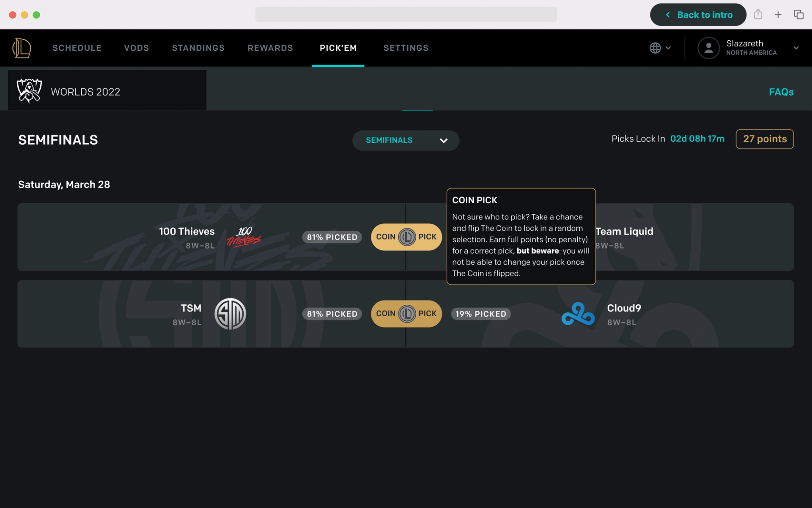Viewport: 812px width, 508px height.
Task: Pick Cloud9 via the 19% Picked badge
Action: coord(480,314)
